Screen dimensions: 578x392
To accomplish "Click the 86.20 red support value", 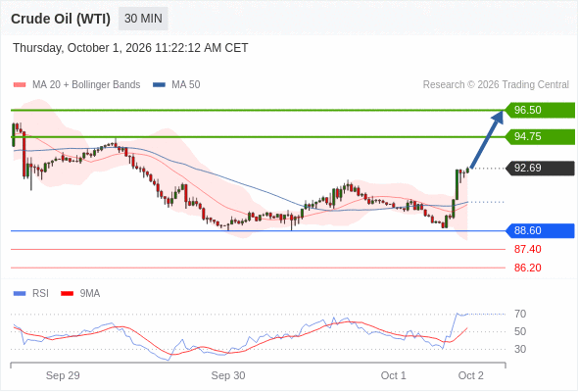I will pyautogui.click(x=527, y=268).
